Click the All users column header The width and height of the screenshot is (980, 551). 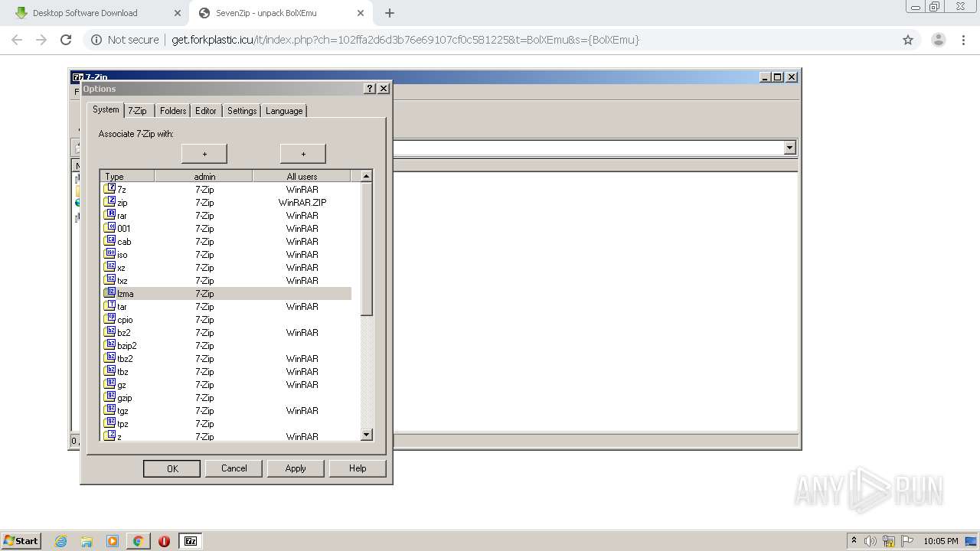(x=302, y=176)
